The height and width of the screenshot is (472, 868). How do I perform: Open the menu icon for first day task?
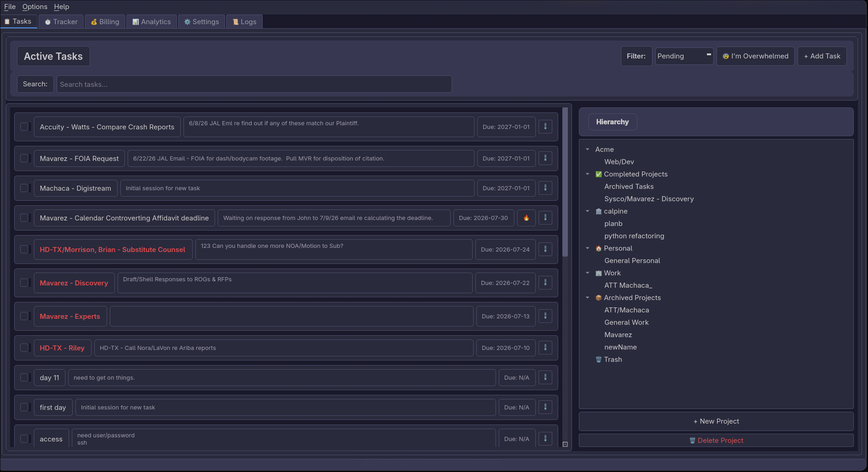point(545,407)
